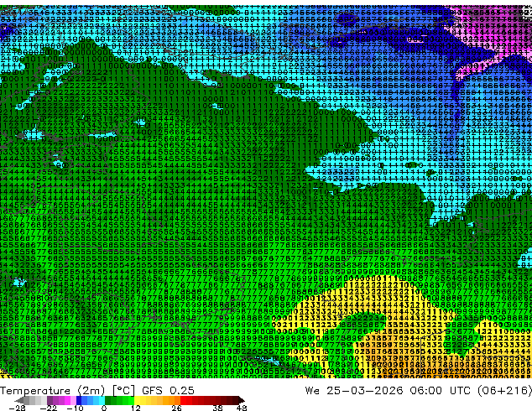This screenshot has width=532, height=411.
Task: Click the '26' legend scale label
Action: tap(176, 408)
